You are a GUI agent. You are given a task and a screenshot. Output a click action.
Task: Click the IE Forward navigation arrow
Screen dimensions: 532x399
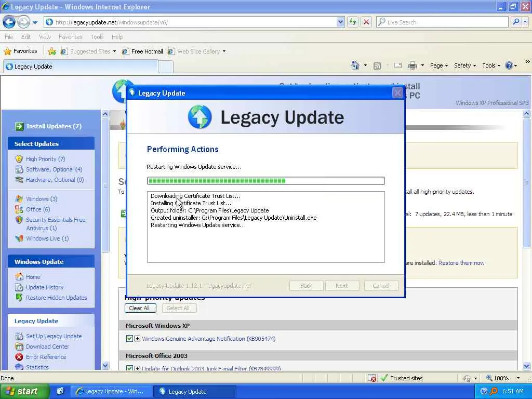(23, 22)
